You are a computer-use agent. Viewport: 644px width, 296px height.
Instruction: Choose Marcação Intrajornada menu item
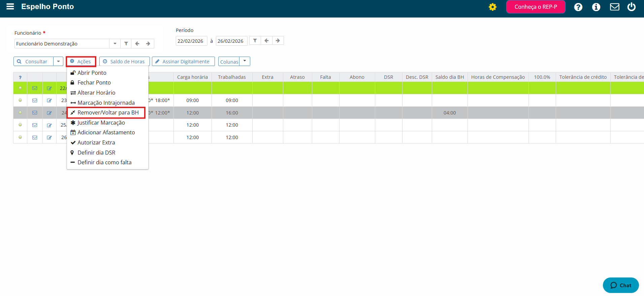[107, 103]
